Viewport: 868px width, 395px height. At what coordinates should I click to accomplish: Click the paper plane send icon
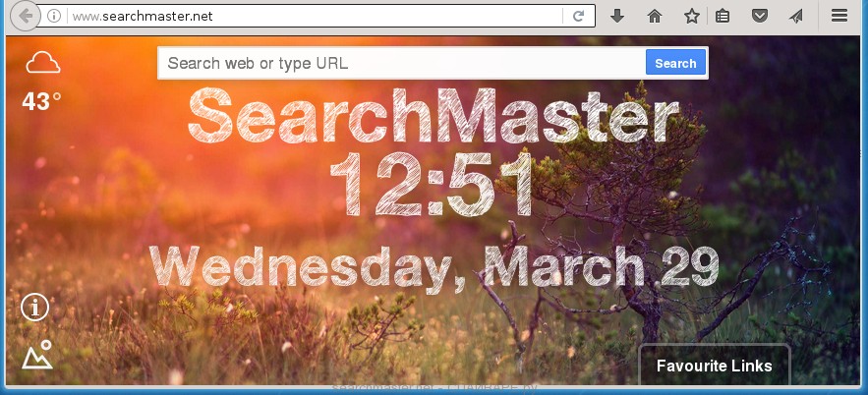(x=795, y=16)
